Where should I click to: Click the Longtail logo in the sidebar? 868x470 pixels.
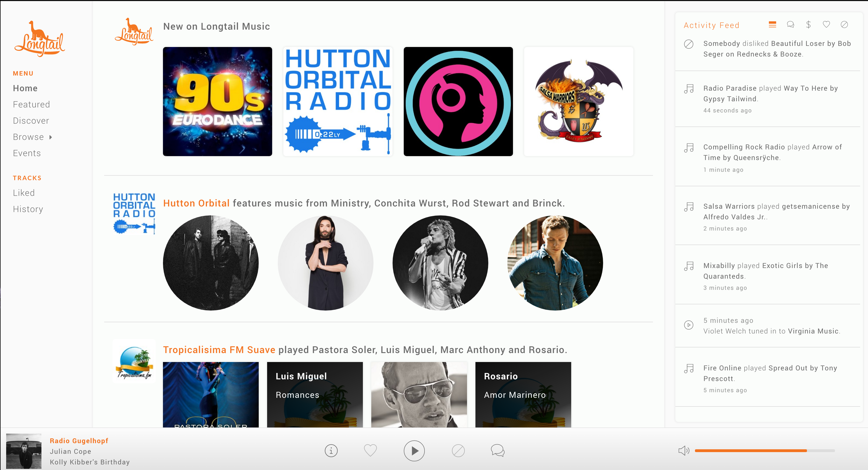pyautogui.click(x=40, y=39)
